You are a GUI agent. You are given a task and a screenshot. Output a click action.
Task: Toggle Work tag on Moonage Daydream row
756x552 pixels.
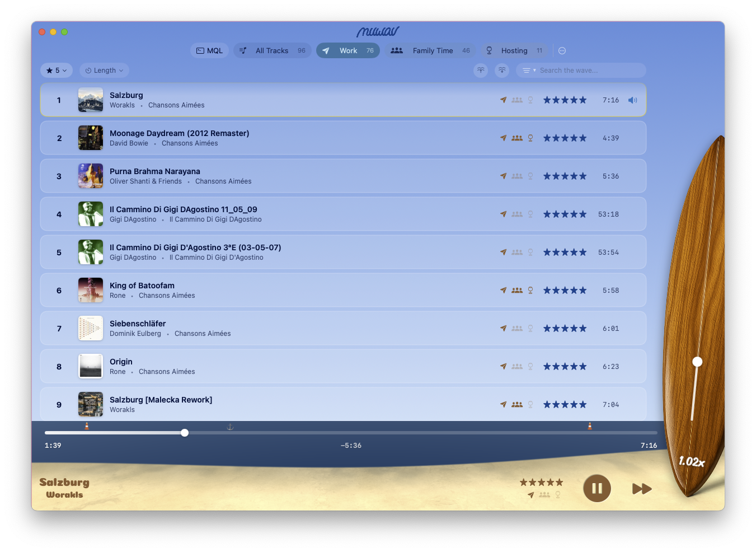504,138
